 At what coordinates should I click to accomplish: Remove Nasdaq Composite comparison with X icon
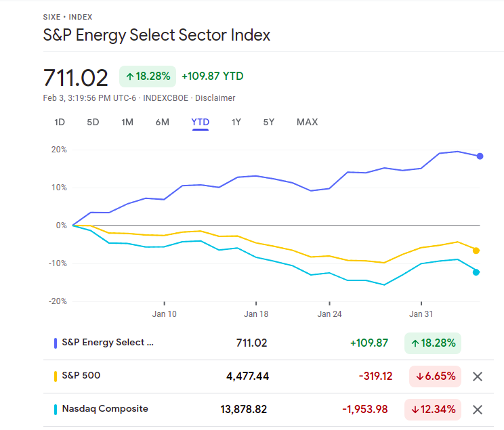pos(477,409)
